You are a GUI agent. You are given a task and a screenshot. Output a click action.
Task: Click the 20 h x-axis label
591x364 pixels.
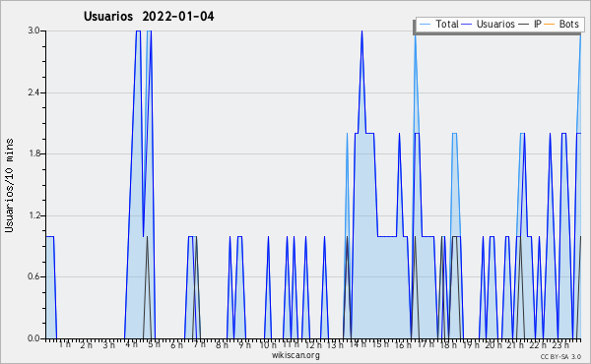[x=493, y=344]
